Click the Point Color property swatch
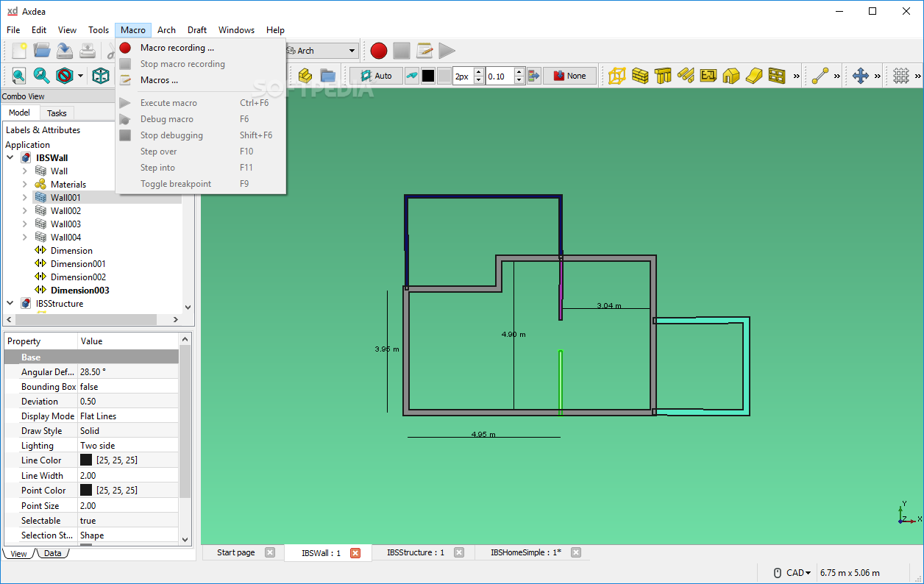Screen dimensions: 924x584 pyautogui.click(x=86, y=490)
